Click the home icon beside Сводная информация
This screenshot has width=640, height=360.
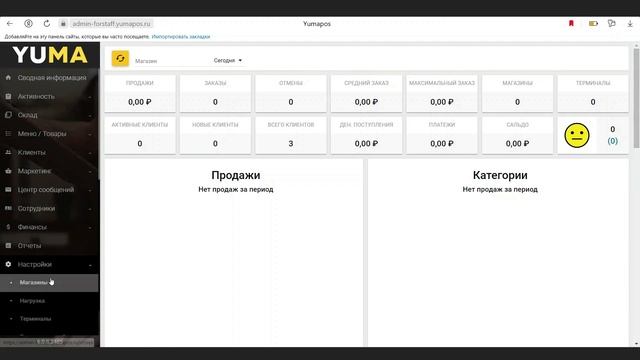[8, 77]
